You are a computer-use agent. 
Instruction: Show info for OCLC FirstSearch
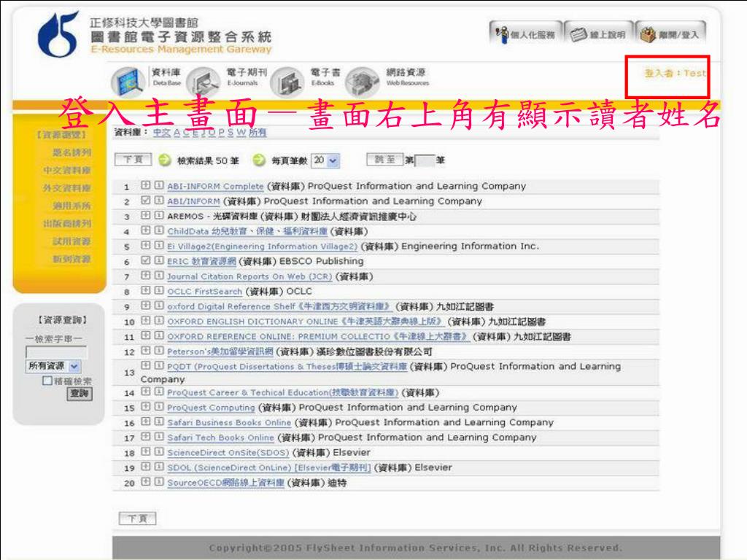(x=159, y=290)
